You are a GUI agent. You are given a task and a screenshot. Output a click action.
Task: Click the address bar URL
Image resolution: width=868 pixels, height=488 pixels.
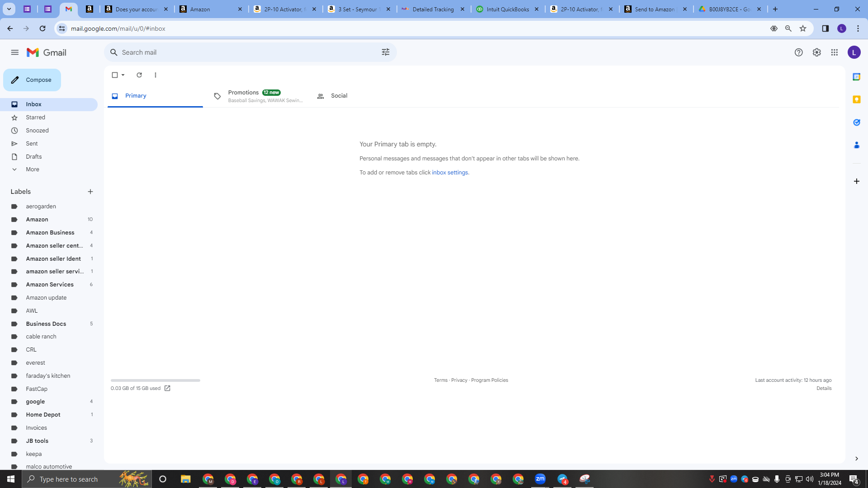[118, 28]
